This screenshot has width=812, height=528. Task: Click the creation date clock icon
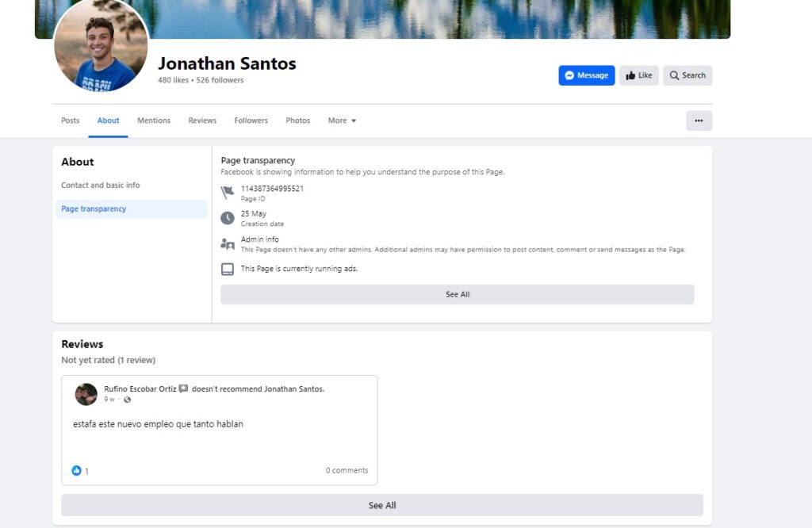[228, 218]
